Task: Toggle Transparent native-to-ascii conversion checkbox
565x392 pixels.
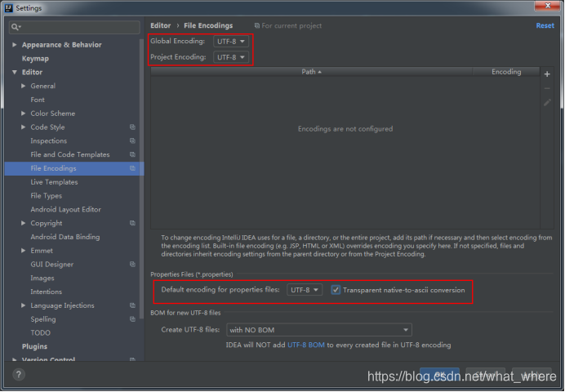Action: click(336, 290)
